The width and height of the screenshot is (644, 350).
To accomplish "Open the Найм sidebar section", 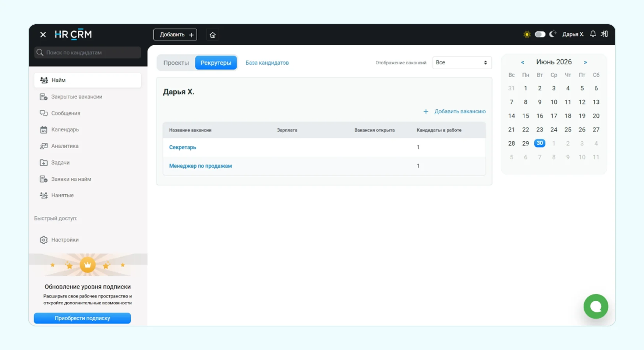I will [x=88, y=80].
